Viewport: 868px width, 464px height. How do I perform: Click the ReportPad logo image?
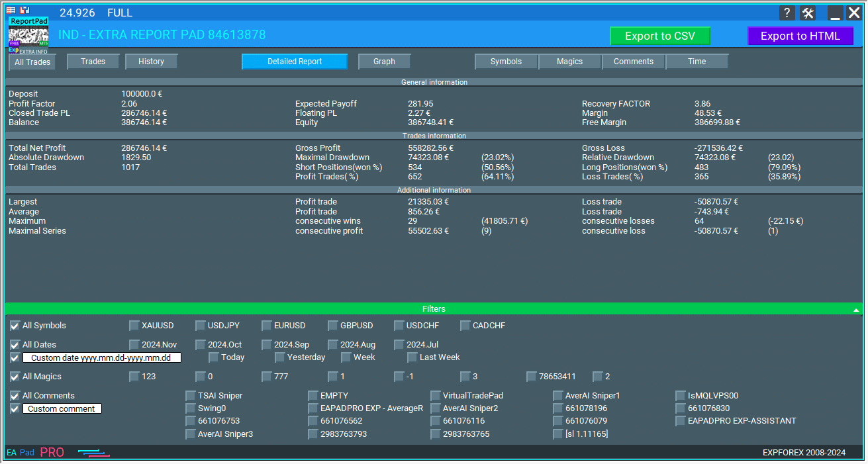click(x=28, y=36)
